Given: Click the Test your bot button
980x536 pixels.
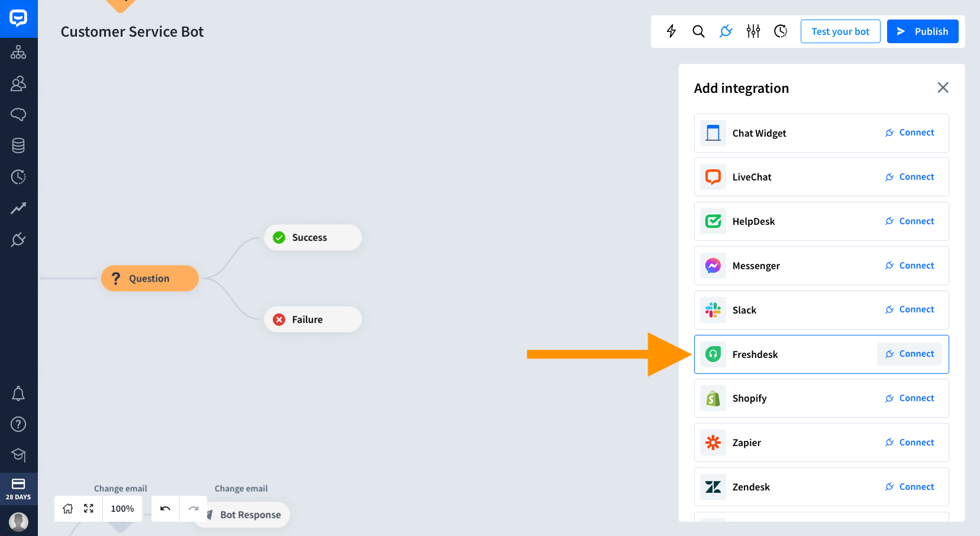Looking at the screenshot, I should pos(840,31).
